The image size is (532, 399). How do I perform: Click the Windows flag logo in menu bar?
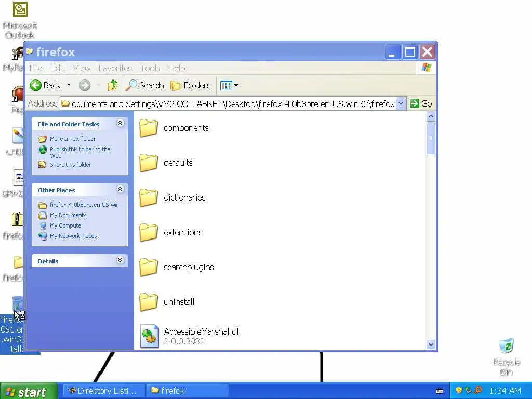coord(426,68)
